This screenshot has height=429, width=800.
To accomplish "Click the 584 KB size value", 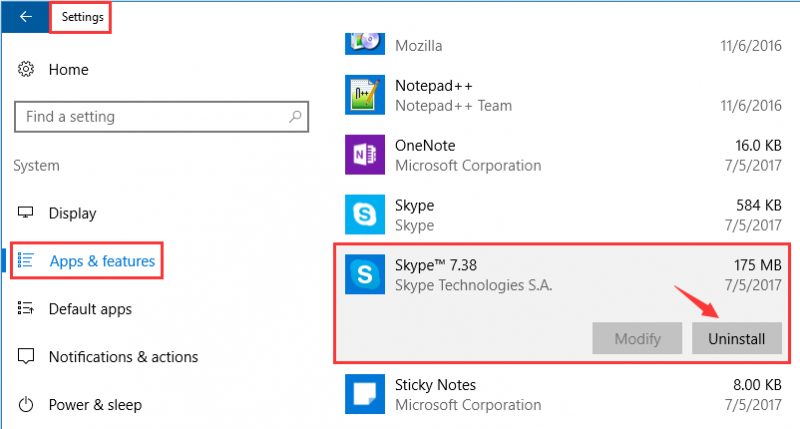I will coord(759,205).
